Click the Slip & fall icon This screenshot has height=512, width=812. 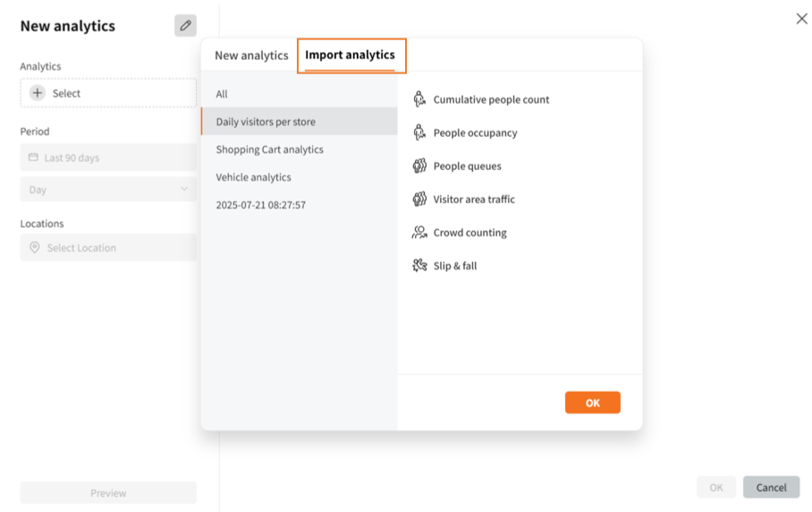[419, 265]
